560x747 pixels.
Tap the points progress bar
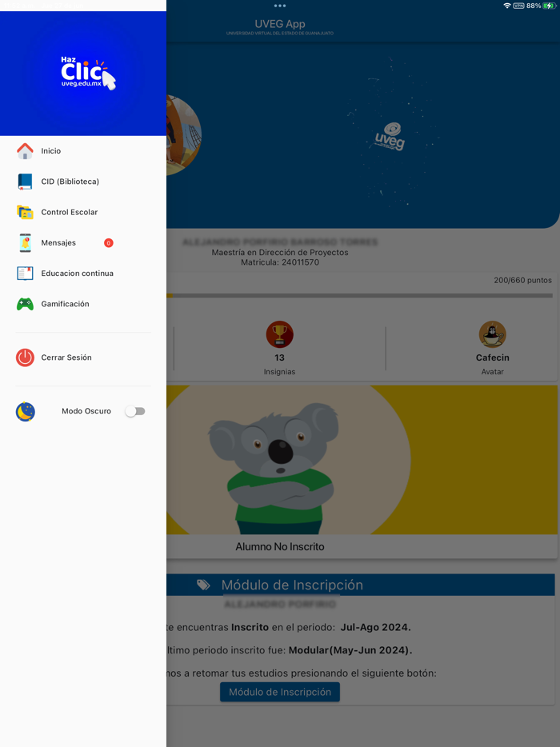(360, 296)
